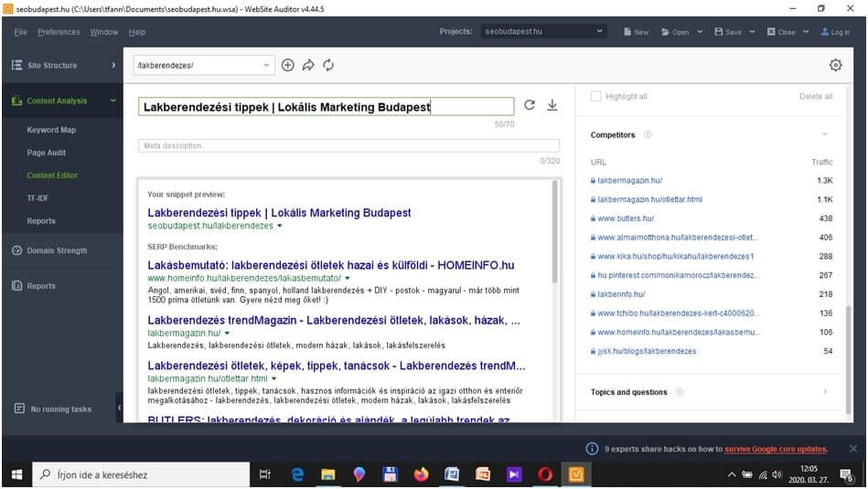Click the Open project button

[675, 32]
